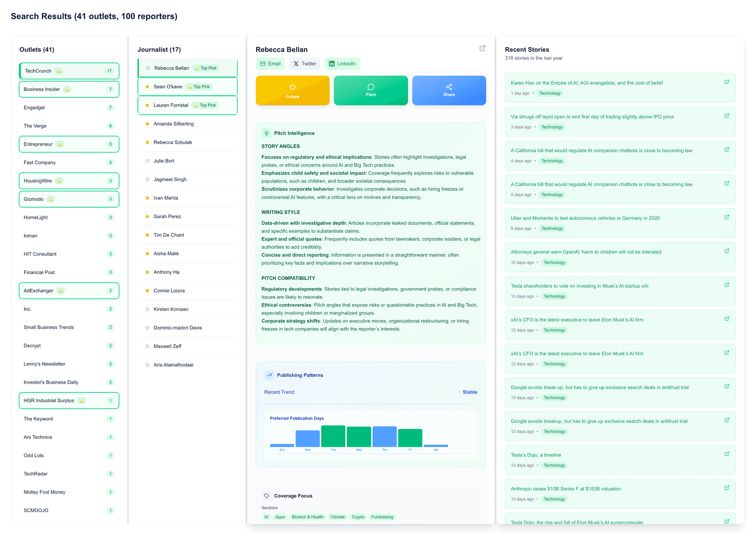Click the Email contact button
The height and width of the screenshot is (533, 756).
pos(271,64)
